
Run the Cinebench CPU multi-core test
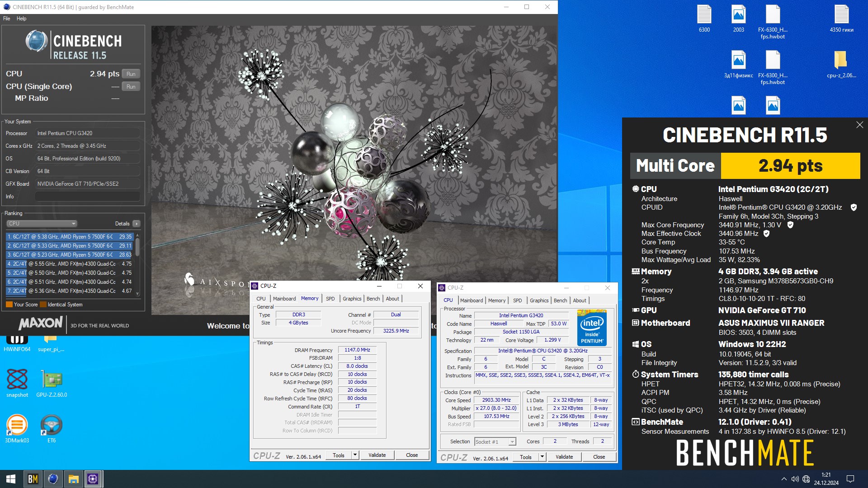tap(131, 74)
